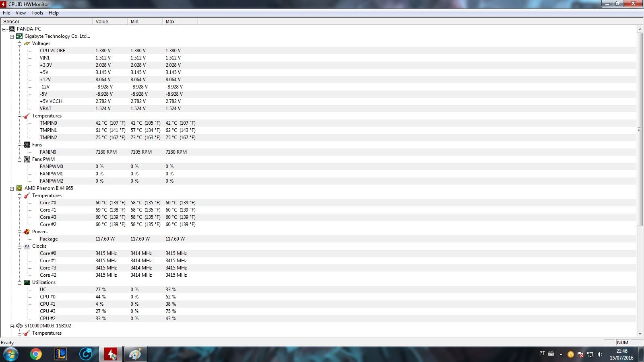
Task: Collapse the Fans section
Action: coord(19,145)
